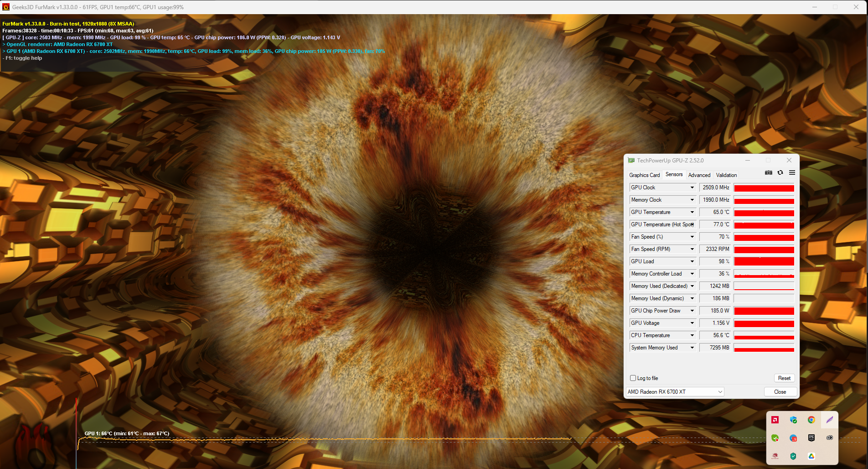Expand the Fan Speed (RPM) sensor dropdown
This screenshot has height=469, width=868.
coord(692,249)
